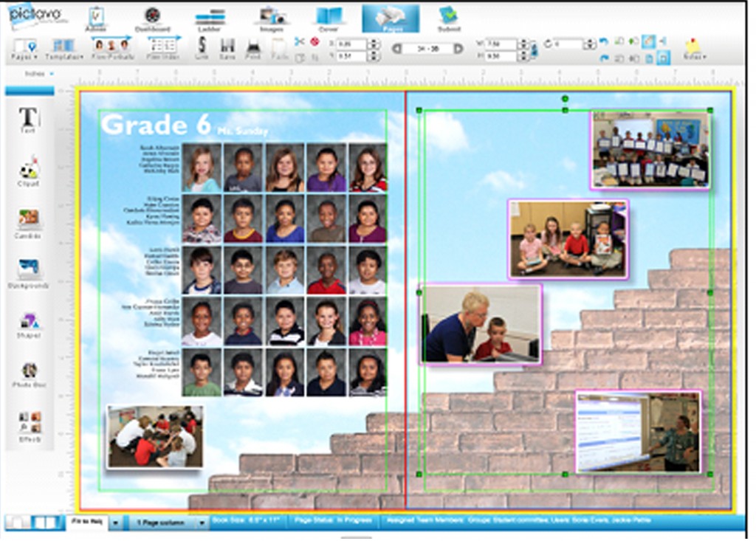Select the Text tool
This screenshot has height=541, width=756.
(28, 120)
